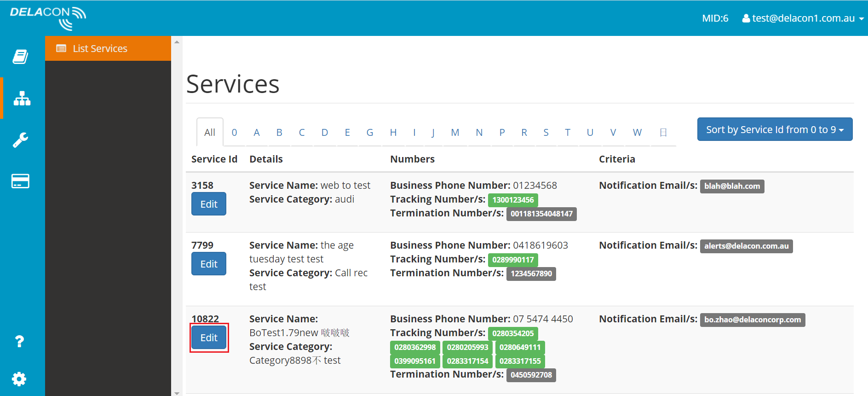Filter services by letter D
The width and height of the screenshot is (868, 396).
click(x=325, y=133)
